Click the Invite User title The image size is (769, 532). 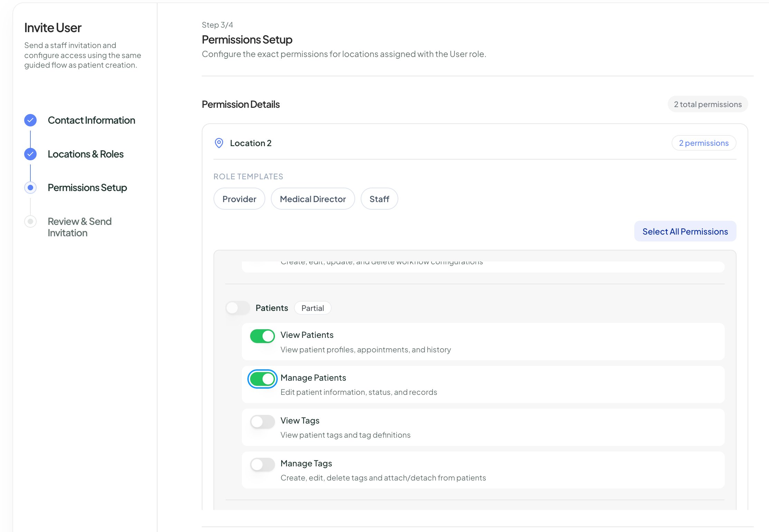click(x=53, y=28)
